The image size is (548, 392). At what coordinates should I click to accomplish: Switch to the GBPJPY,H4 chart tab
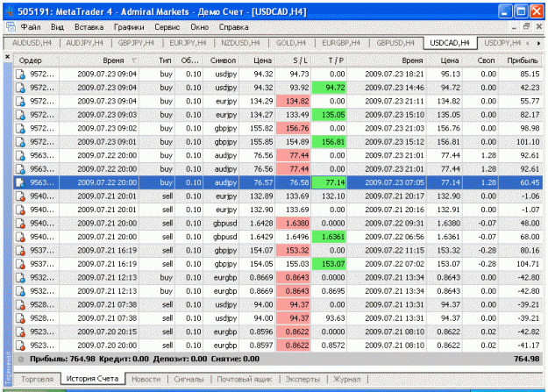[136, 43]
